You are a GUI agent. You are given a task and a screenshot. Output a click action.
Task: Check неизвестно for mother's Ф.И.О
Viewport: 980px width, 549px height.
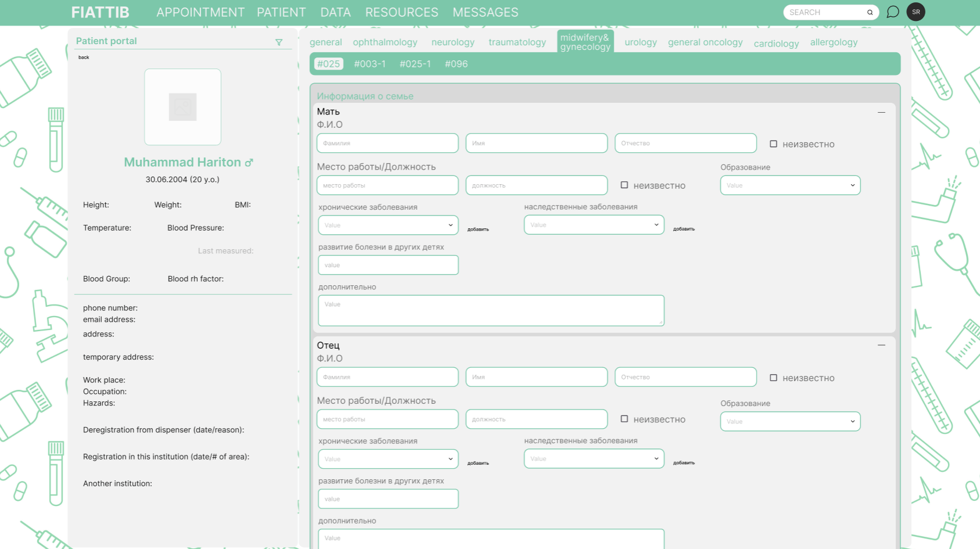pyautogui.click(x=773, y=143)
